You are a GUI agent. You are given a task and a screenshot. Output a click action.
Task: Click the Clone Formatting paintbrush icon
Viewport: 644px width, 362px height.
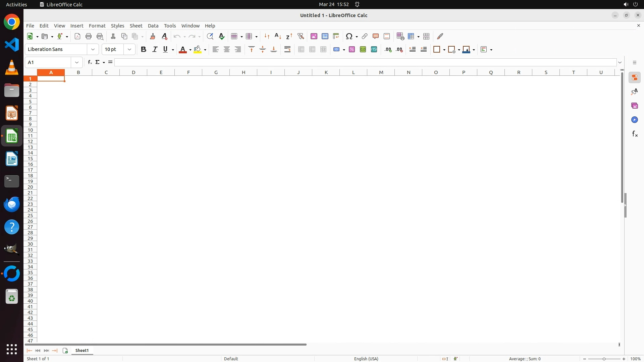[153, 36]
